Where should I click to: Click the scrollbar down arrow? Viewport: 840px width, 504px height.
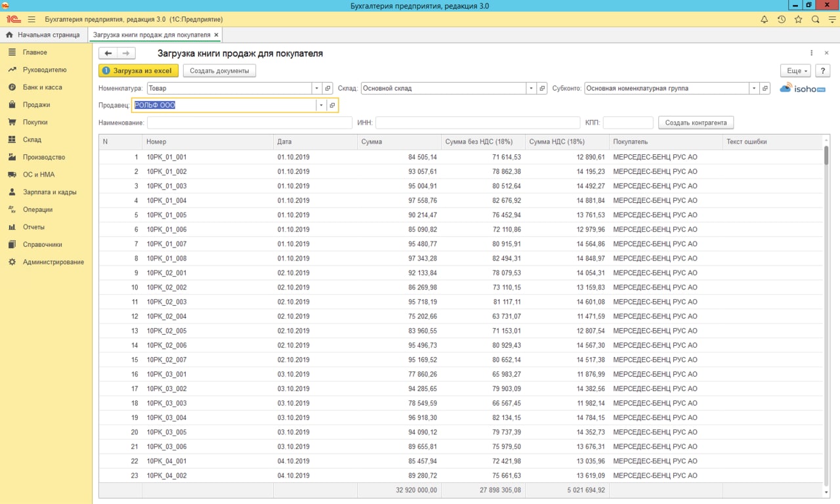point(826,492)
